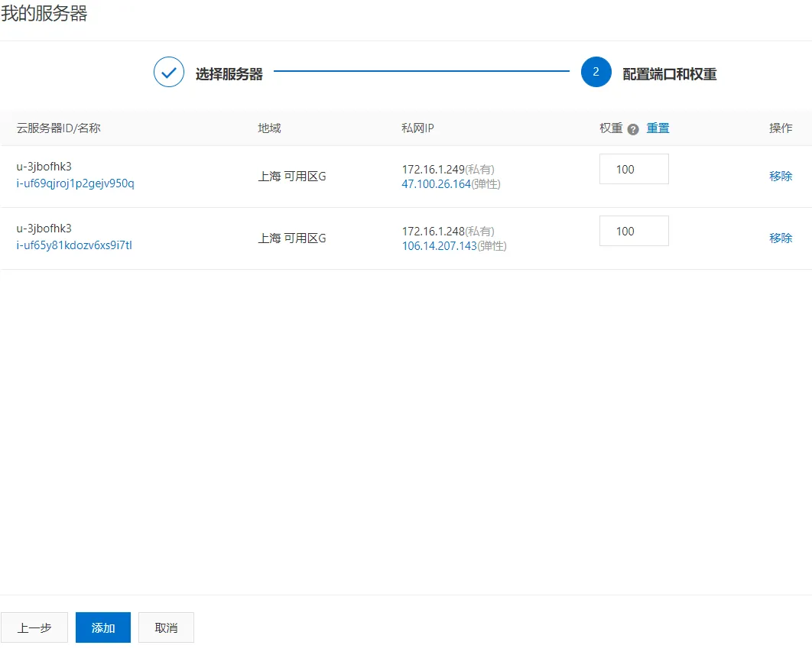This screenshot has width=812, height=655.
Task: Select the 选择服务器 step label
Action: (229, 74)
